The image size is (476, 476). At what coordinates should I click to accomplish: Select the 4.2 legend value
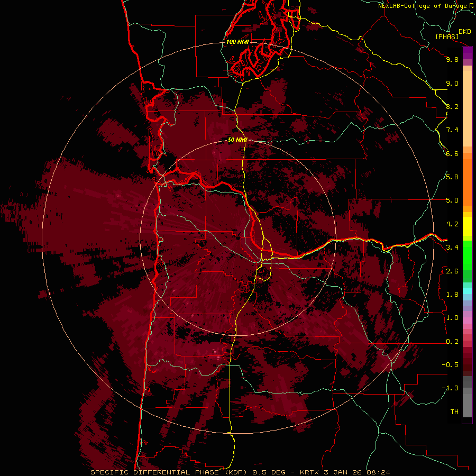[x=452, y=224]
